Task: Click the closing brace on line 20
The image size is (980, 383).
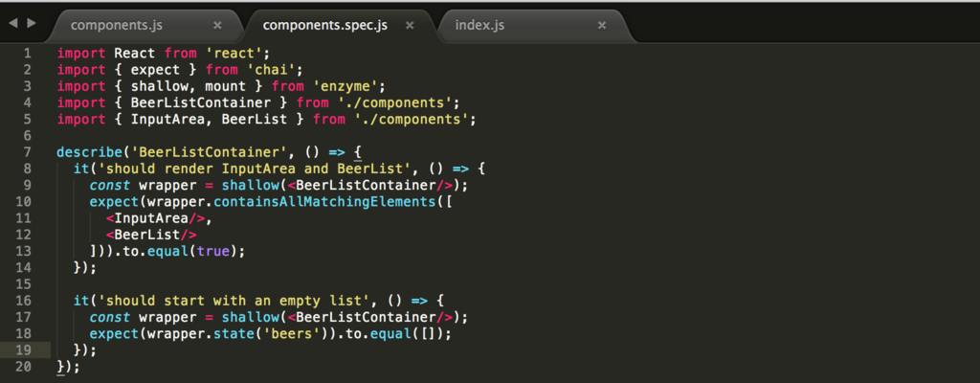Action: point(60,366)
